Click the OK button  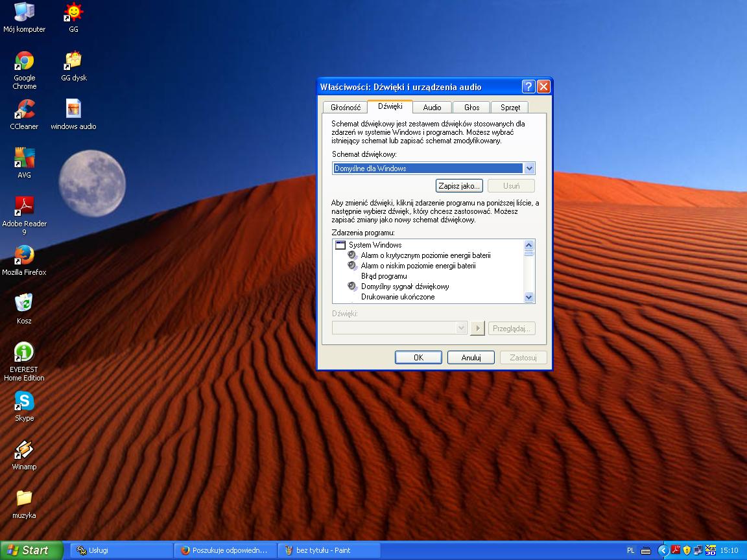tap(418, 358)
